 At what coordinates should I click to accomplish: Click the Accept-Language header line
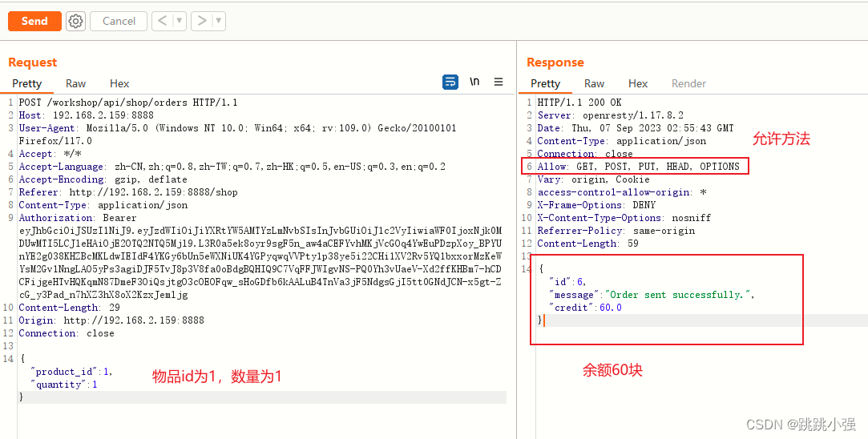232,167
